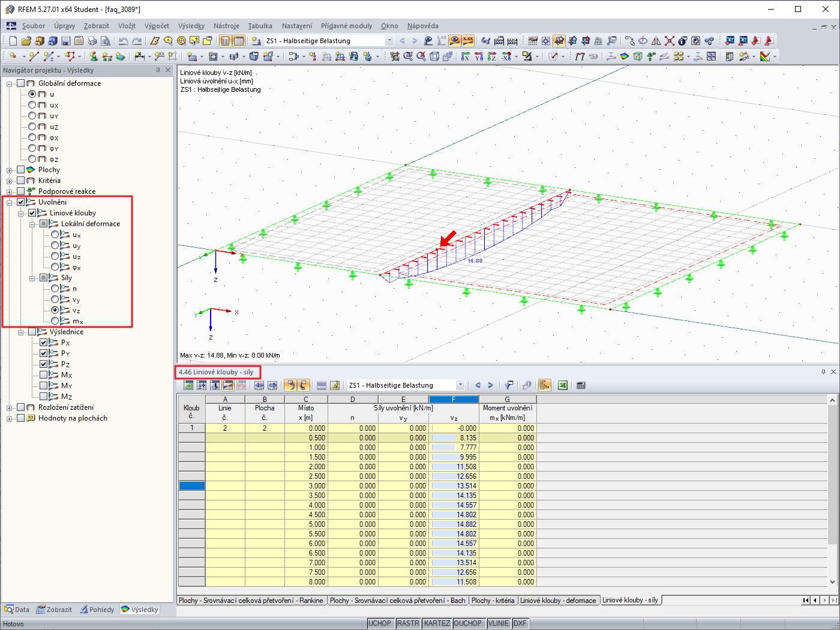
Task: Toggle the KARTEZ status bar button
Action: [437, 623]
